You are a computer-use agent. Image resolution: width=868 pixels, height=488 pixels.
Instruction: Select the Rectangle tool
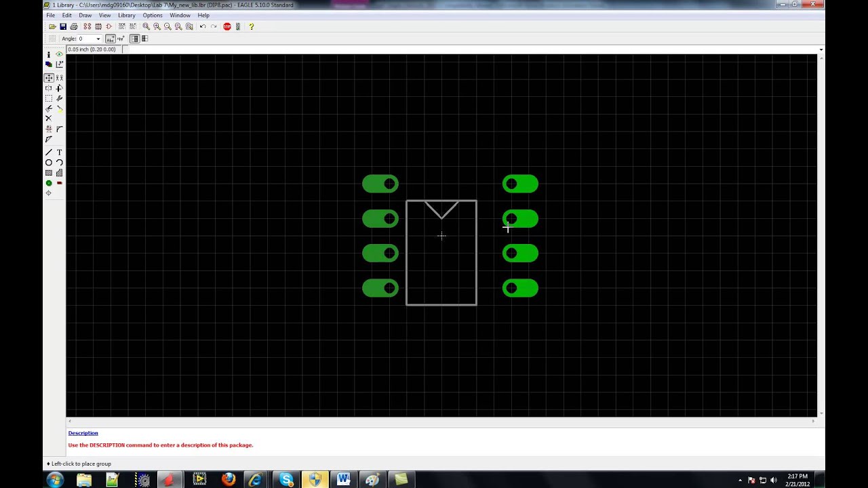click(48, 173)
